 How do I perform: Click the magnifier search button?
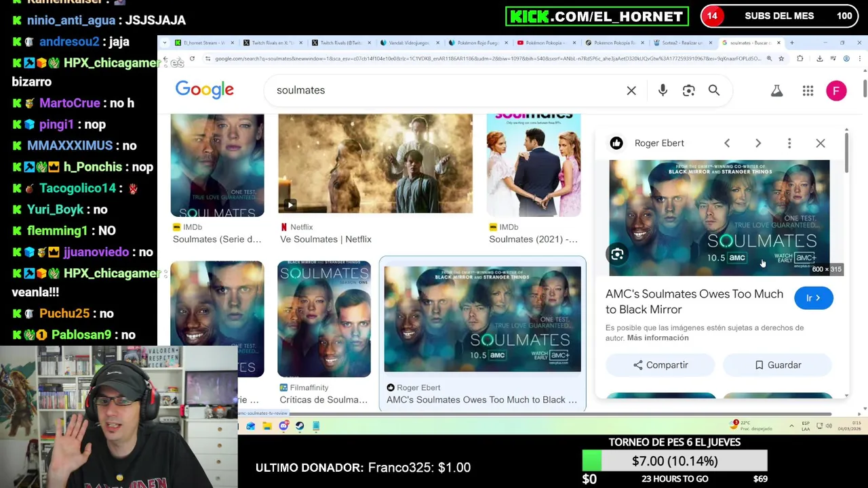[714, 90]
